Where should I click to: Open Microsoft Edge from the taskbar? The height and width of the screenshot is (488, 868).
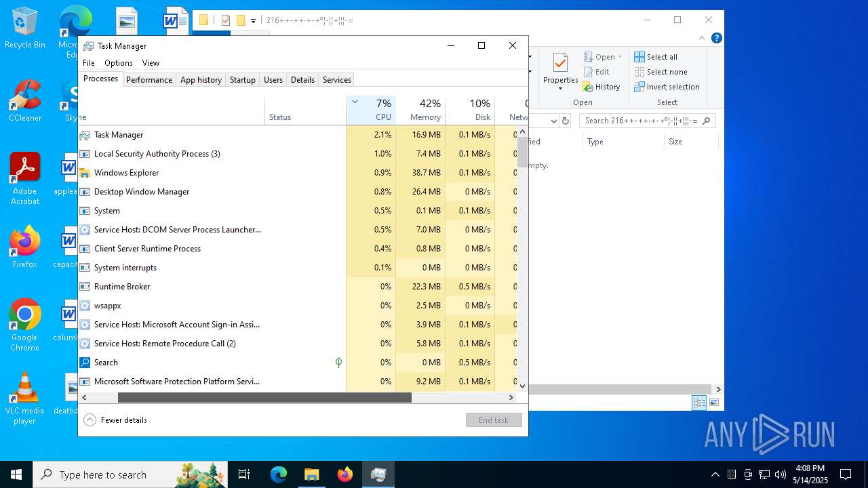click(x=279, y=474)
